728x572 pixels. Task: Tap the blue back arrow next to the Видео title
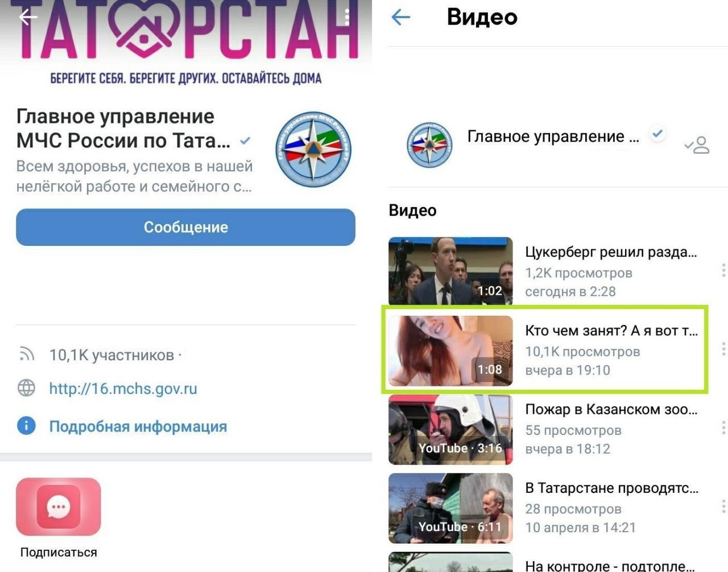pos(401,17)
